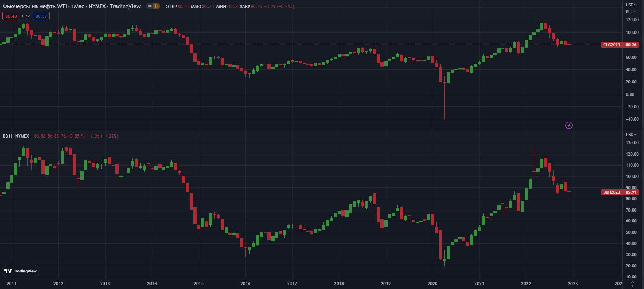Click the CLG2023 price label
The width and height of the screenshot is (644, 289).
pyautogui.click(x=611, y=45)
